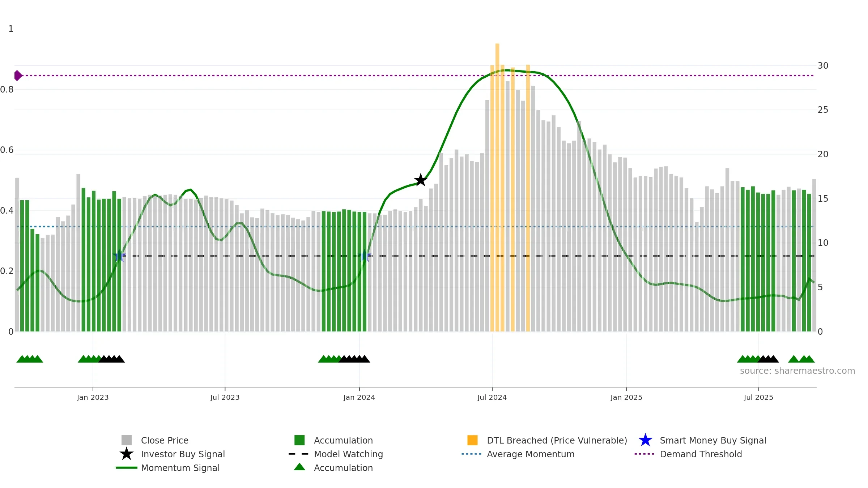Screen dimensions: 868x488
Task: Click the left axis value 0.8
Action: [7, 90]
